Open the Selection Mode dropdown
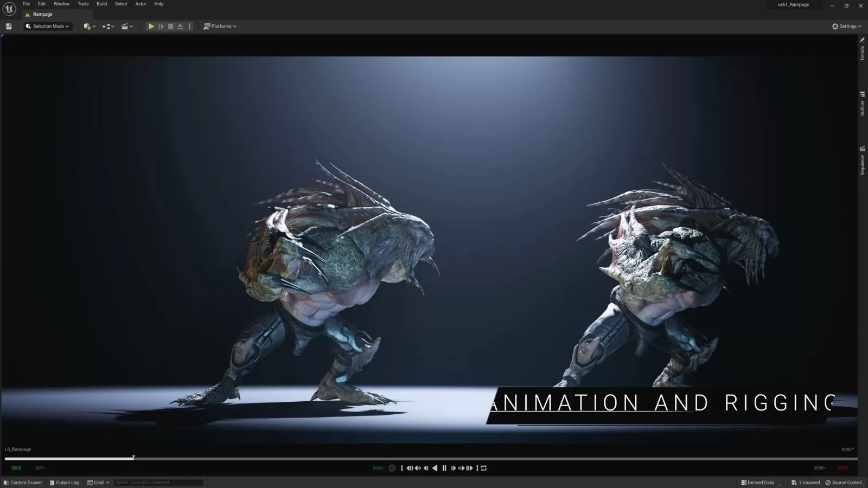The image size is (868, 488). click(x=48, y=26)
